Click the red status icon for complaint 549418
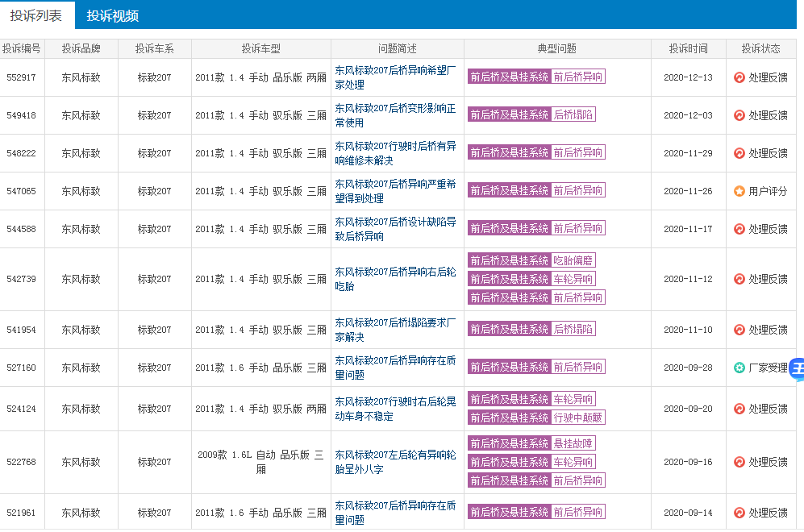804x532 pixels. [739, 115]
